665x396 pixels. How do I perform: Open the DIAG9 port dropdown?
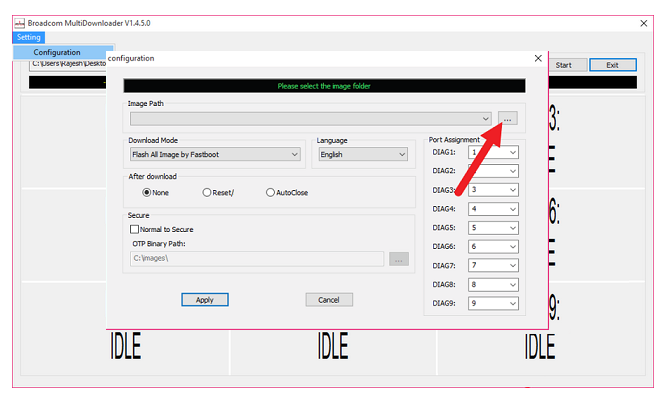pos(493,303)
